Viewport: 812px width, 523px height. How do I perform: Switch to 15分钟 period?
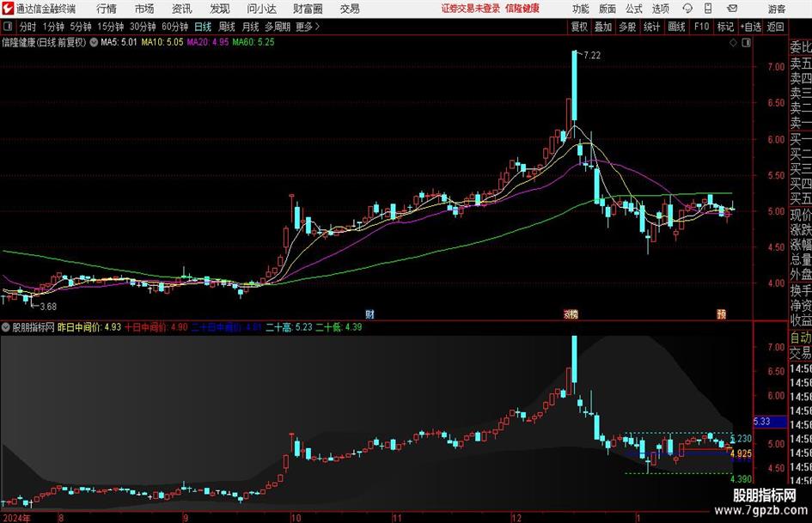pyautogui.click(x=111, y=27)
